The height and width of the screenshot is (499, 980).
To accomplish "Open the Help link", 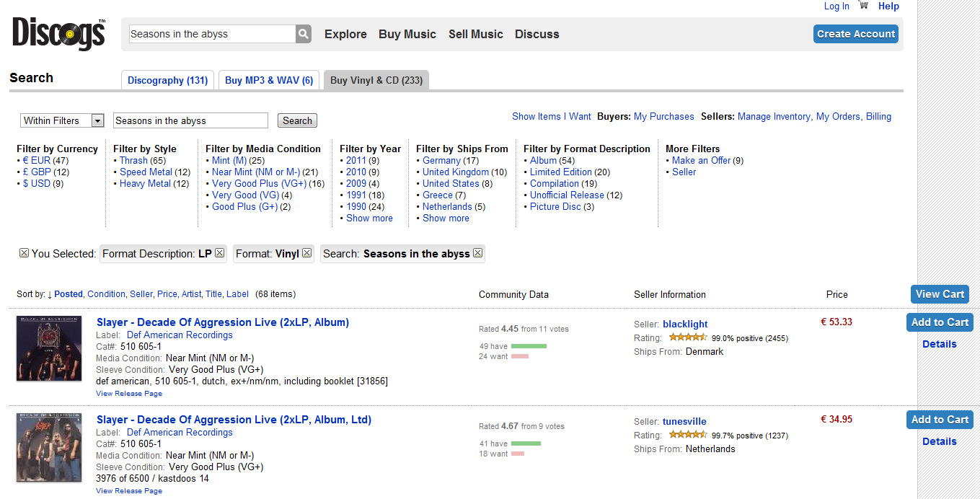I will [888, 6].
